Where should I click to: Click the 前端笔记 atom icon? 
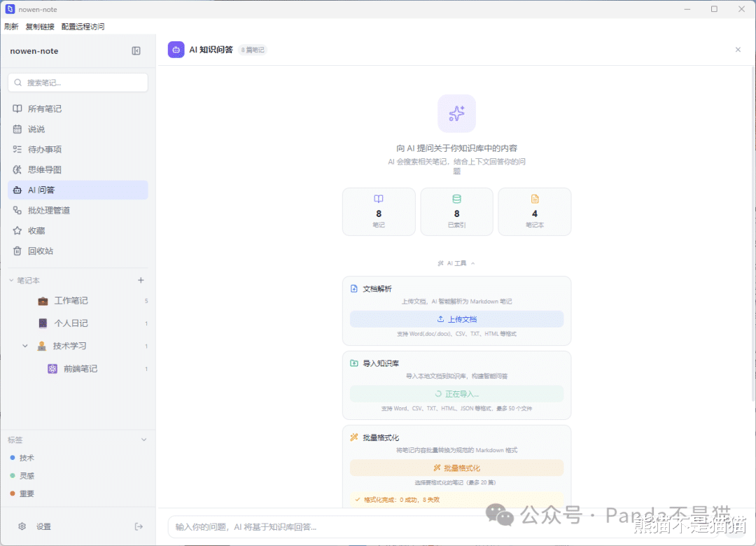coord(52,368)
